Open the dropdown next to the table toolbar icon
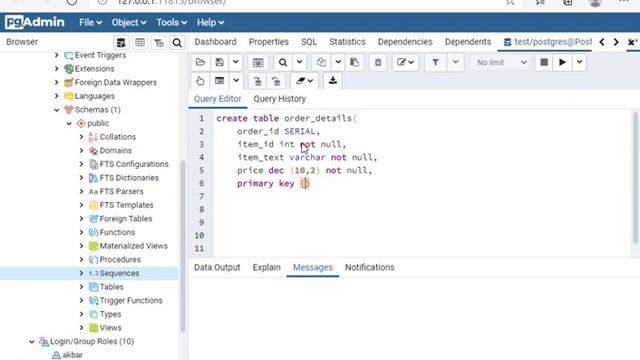Screen dimensions: 640x360 tap(236, 81)
